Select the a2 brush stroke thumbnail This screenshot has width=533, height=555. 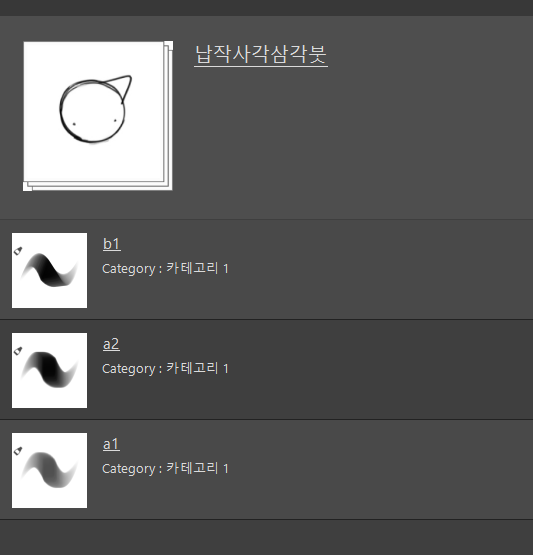point(50,370)
